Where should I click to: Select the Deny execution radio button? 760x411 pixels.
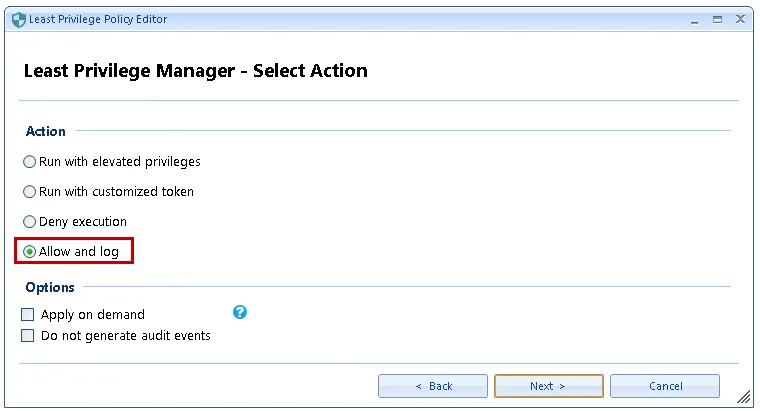(30, 221)
